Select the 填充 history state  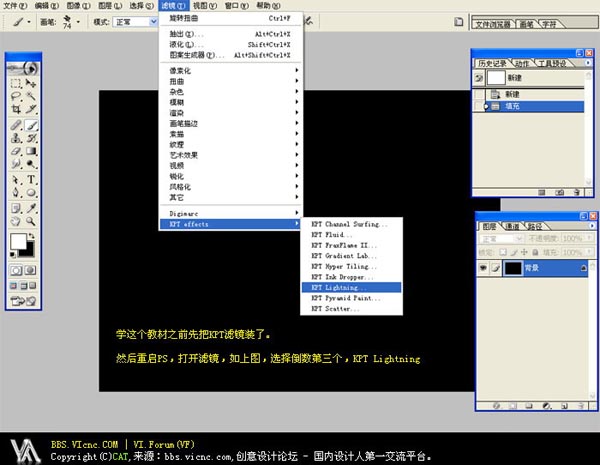(x=533, y=106)
